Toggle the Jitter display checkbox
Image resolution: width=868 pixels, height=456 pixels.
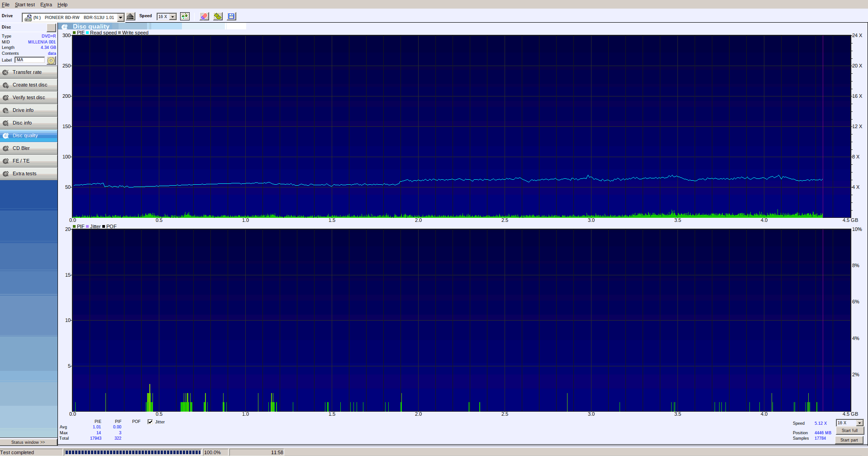(x=150, y=422)
